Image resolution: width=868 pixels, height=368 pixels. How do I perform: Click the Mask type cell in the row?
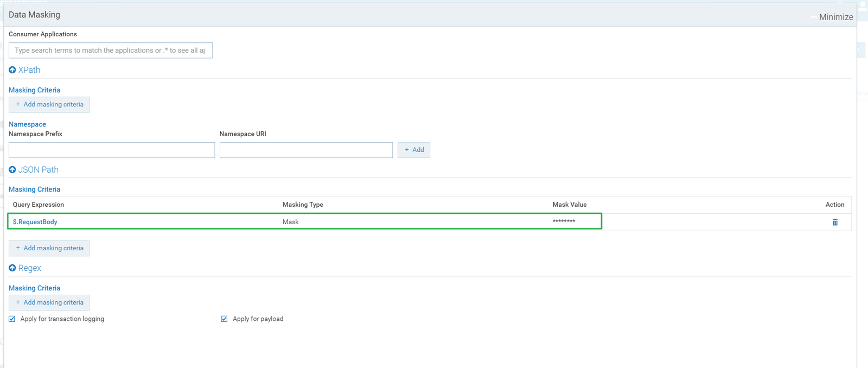291,222
